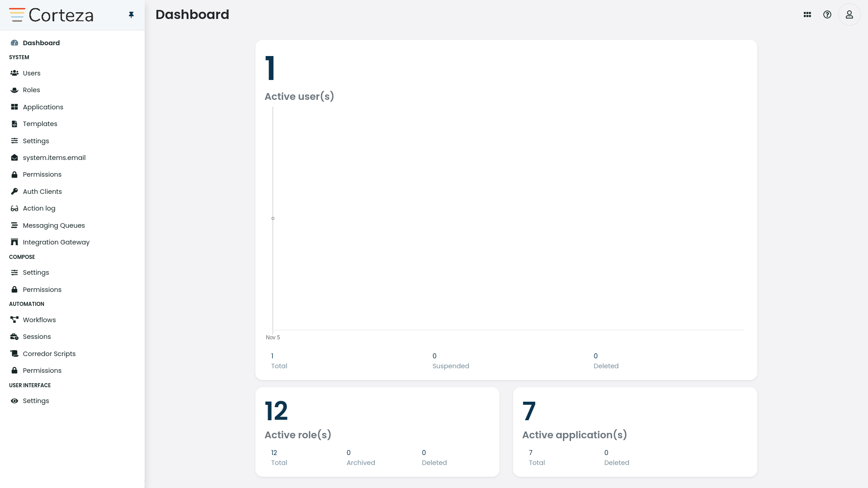
Task: Click the 'Suspended' users stat
Action: point(451,361)
